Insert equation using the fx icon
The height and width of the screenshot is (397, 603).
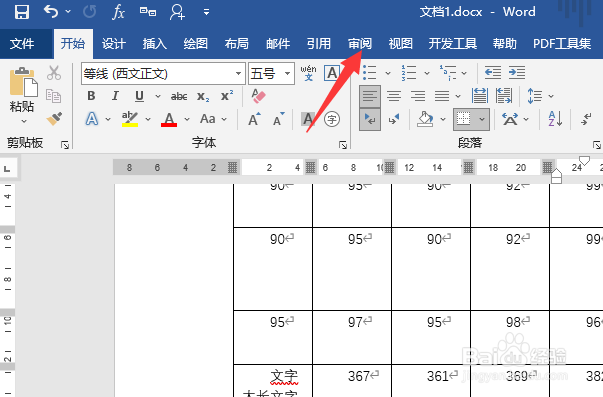(118, 12)
